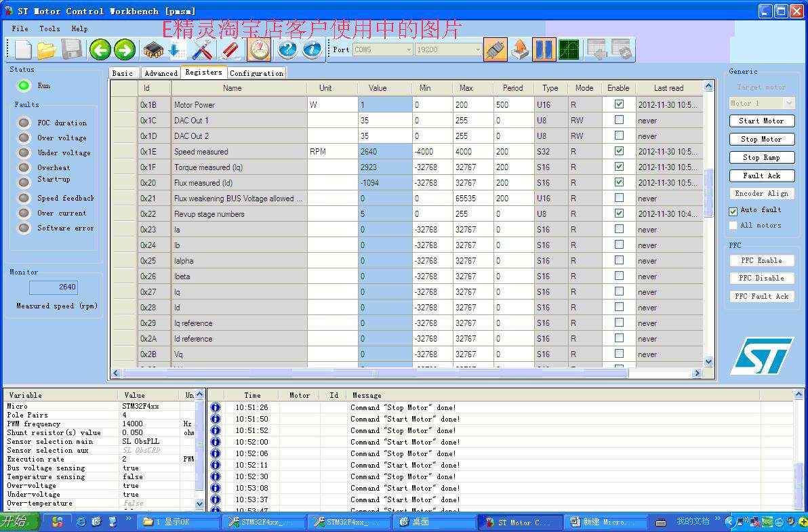
Task: Uncheck Enable for Speed measured row
Action: point(619,151)
